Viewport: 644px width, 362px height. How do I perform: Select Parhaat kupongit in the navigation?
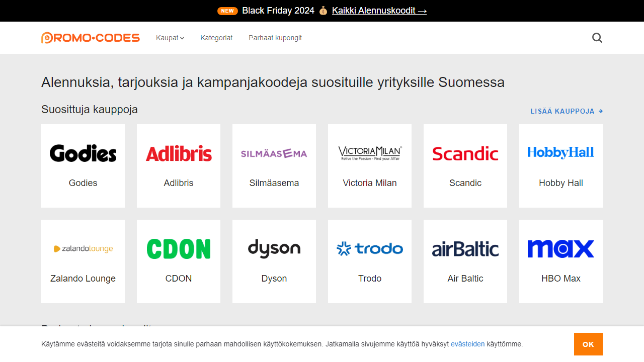coord(275,38)
